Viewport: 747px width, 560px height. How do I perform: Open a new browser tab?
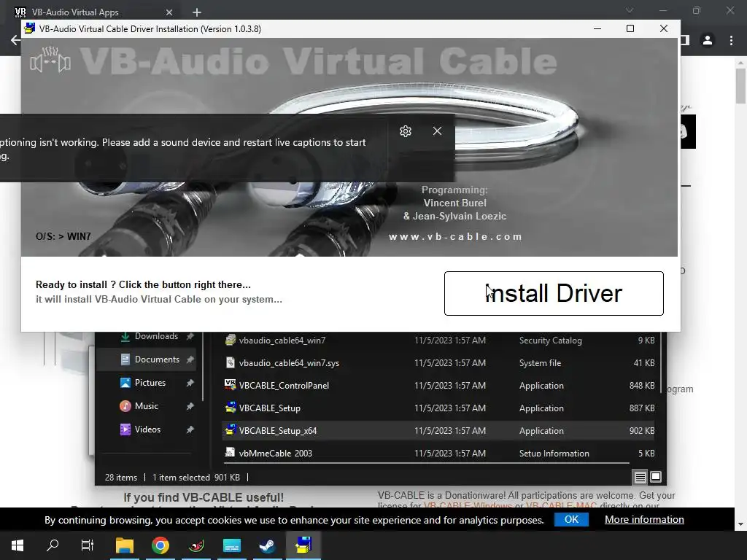pos(197,12)
